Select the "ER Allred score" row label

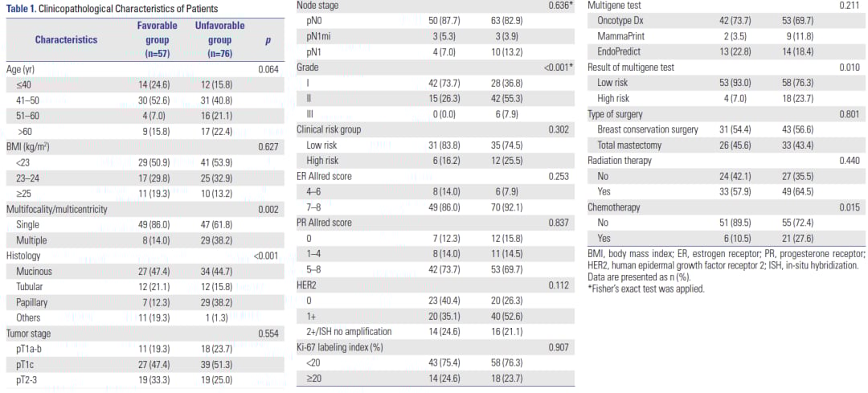coord(325,176)
